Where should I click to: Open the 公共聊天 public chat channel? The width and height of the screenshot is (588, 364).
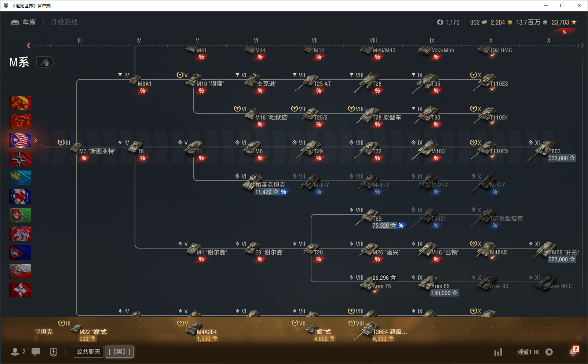coord(88,352)
